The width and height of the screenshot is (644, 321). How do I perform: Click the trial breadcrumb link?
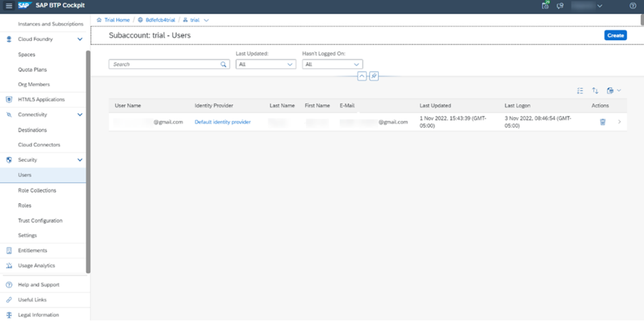click(x=195, y=20)
